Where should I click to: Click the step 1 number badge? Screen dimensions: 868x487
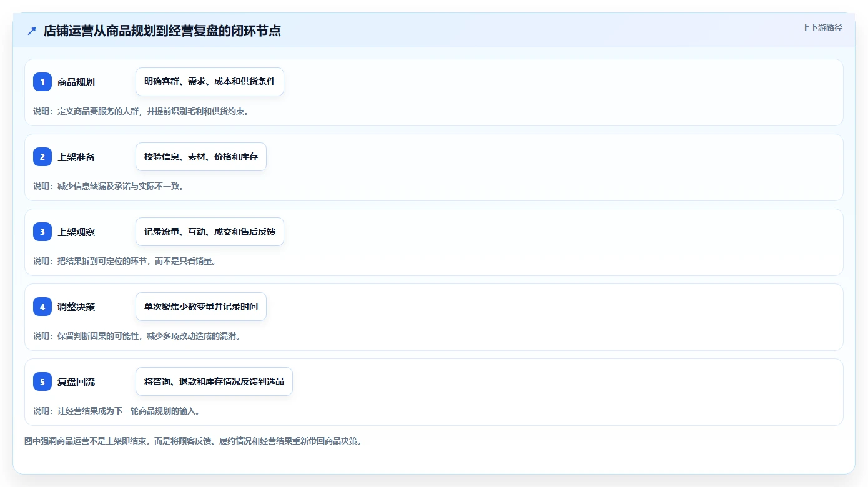pyautogui.click(x=42, y=82)
